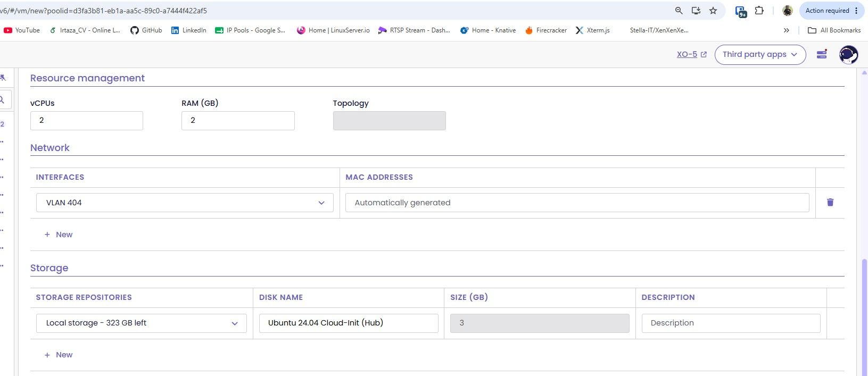Add a new storage disk
Viewport: 868px width, 376px height.
59,355
